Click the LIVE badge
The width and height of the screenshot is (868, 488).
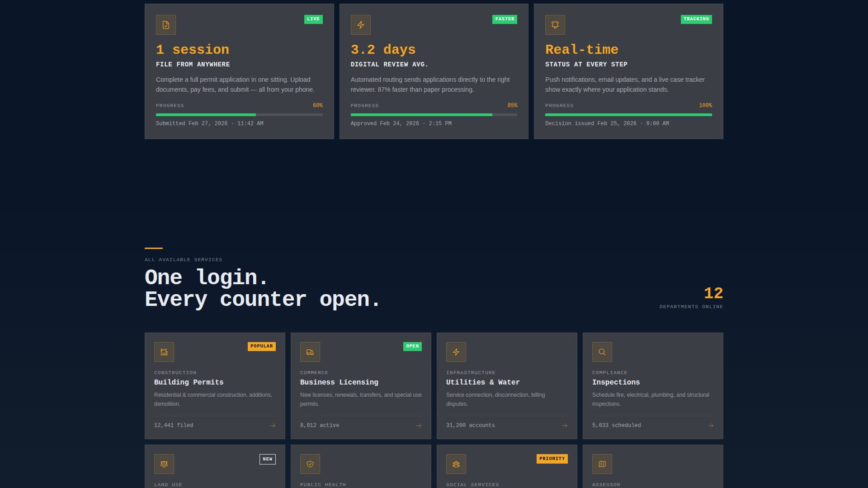pyautogui.click(x=313, y=19)
